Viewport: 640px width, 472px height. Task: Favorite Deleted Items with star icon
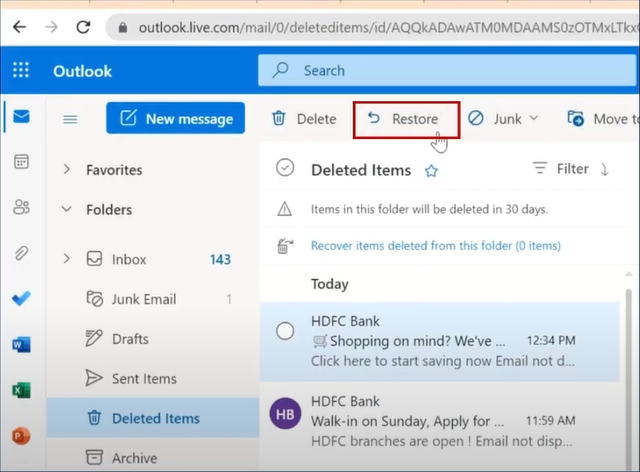(x=431, y=170)
